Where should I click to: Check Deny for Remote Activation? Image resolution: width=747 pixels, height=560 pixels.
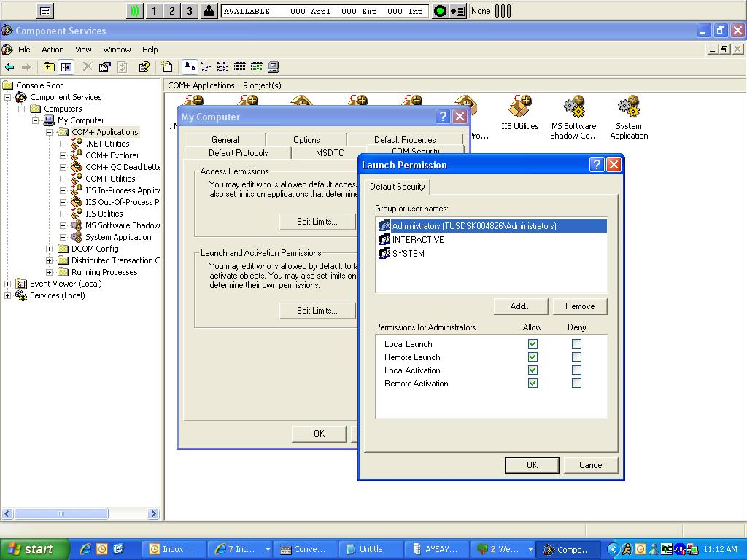576,384
